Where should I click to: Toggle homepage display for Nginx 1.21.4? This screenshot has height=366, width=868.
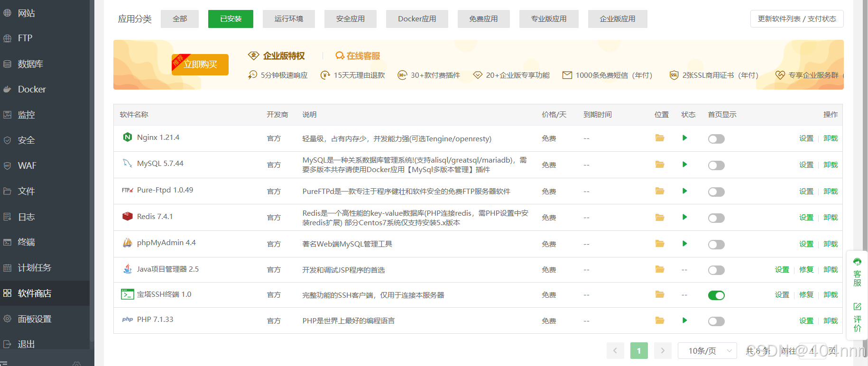(x=716, y=139)
